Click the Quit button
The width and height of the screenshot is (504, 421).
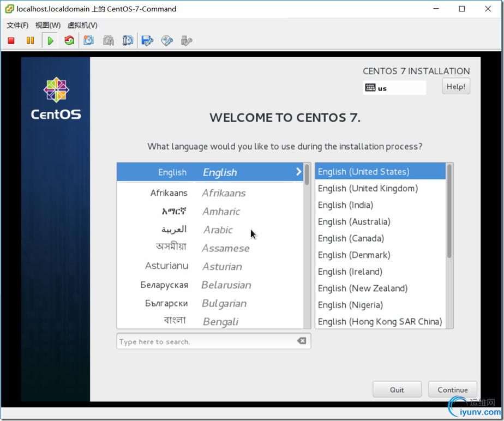coord(397,389)
